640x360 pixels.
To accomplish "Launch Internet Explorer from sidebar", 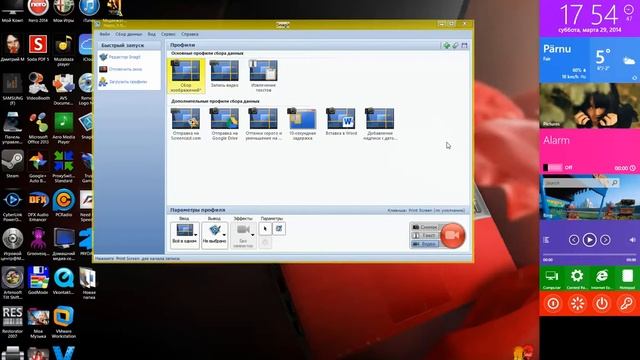I will [x=602, y=279].
